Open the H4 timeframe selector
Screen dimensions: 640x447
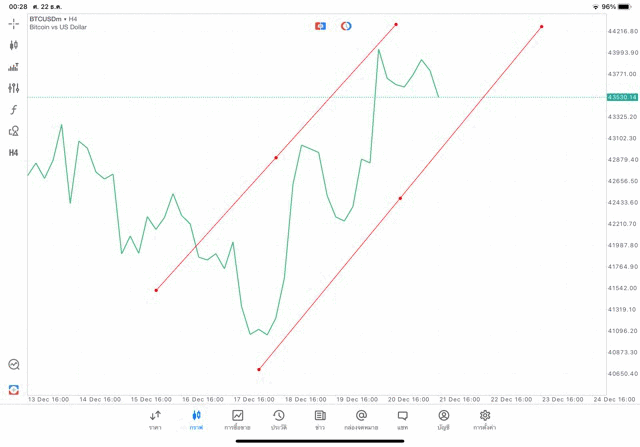(x=14, y=153)
